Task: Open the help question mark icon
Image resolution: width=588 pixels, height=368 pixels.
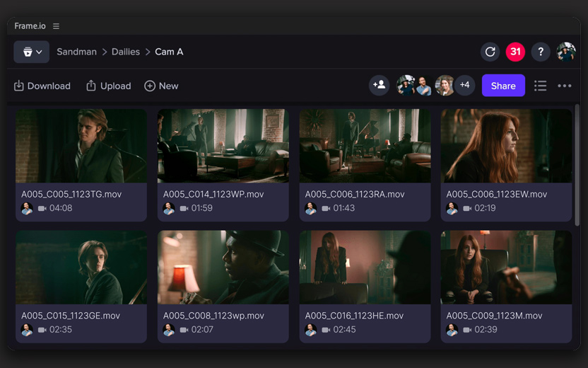Action: click(x=541, y=52)
